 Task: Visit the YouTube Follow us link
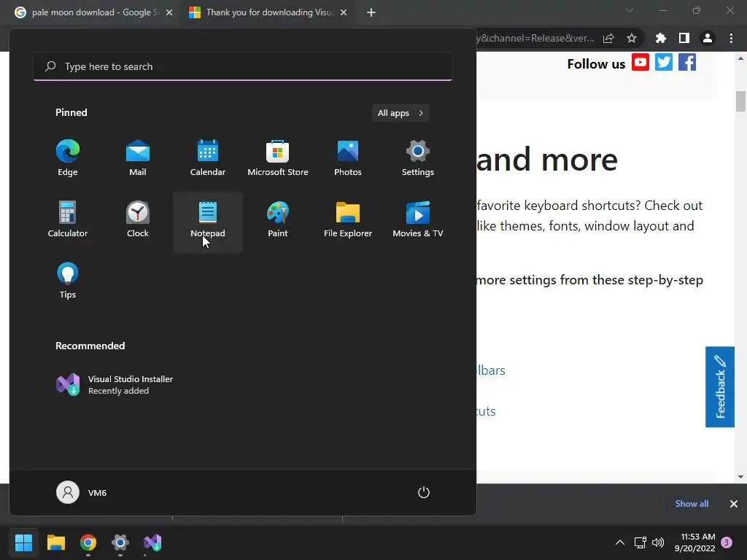coord(640,63)
